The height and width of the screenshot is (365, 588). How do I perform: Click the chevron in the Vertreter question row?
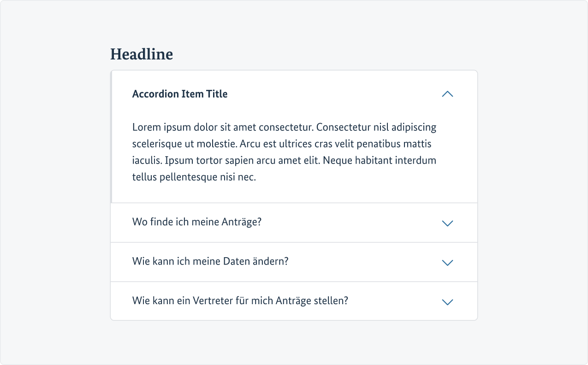tap(447, 302)
